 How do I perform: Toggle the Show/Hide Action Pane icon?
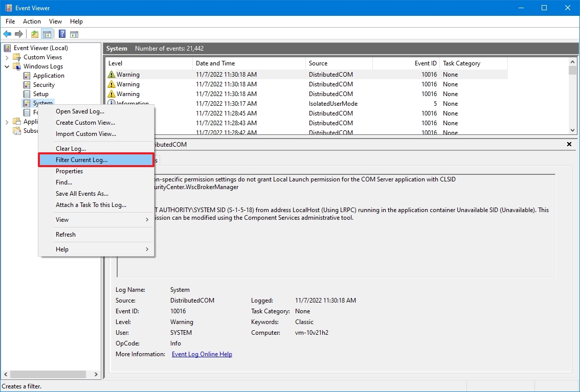[x=74, y=34]
